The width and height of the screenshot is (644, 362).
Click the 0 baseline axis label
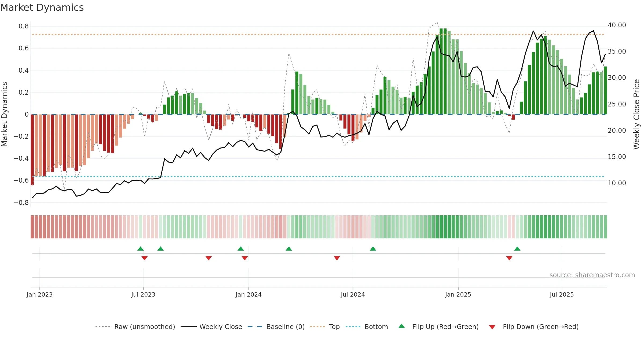(x=27, y=114)
